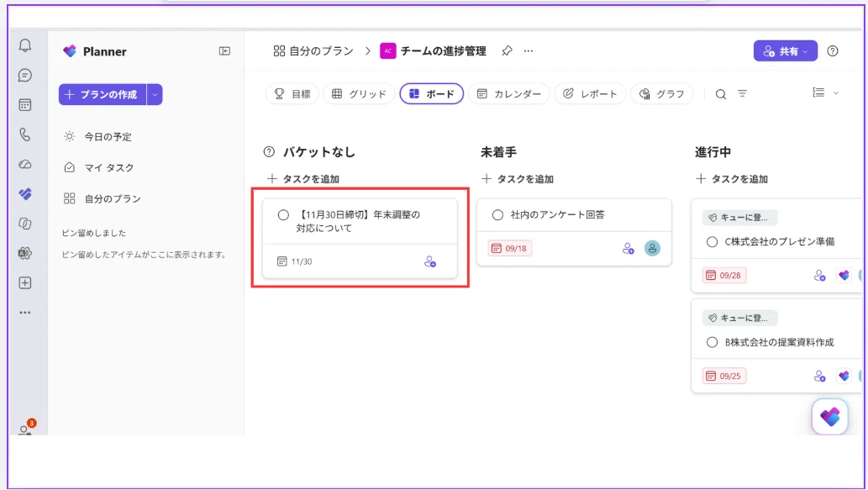868x490 pixels.
Task: Click the Apps plus icon in the rail
Action: click(25, 283)
